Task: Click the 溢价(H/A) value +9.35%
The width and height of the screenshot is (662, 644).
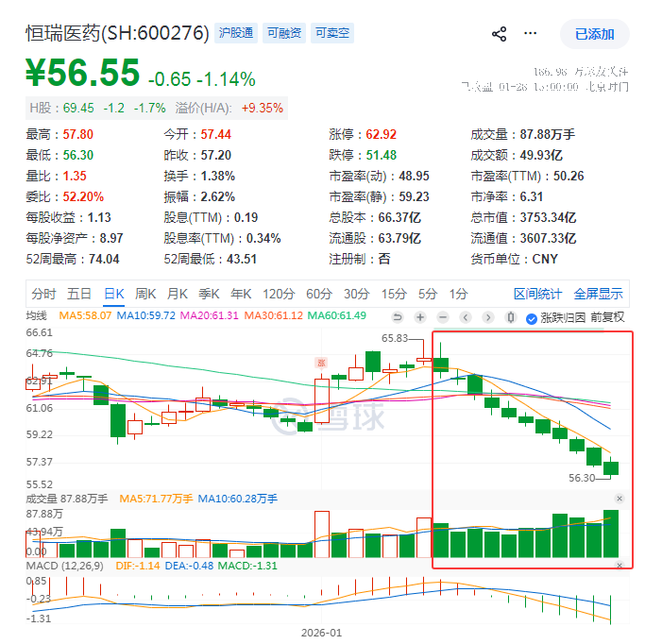Action: pos(263,108)
